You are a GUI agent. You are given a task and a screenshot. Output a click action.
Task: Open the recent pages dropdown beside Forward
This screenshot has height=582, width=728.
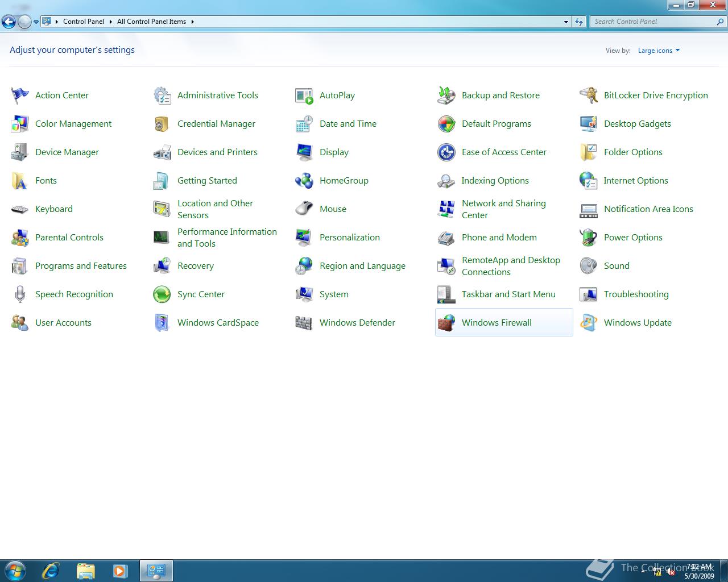click(36, 22)
